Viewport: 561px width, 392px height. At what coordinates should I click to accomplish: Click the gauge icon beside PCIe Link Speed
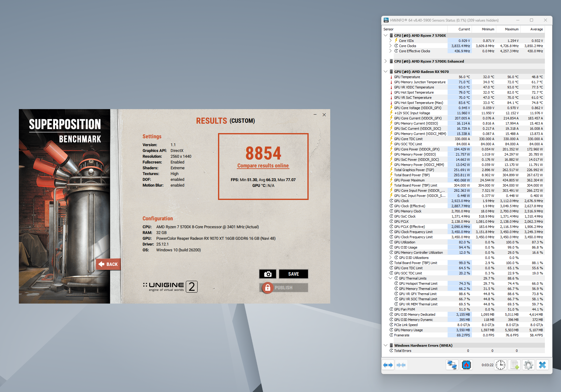[391, 325]
